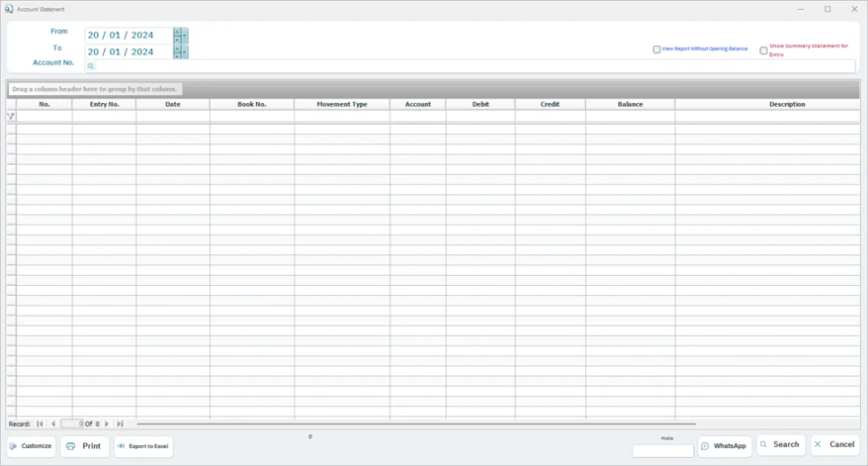Sort by Movement Type column header

point(342,104)
